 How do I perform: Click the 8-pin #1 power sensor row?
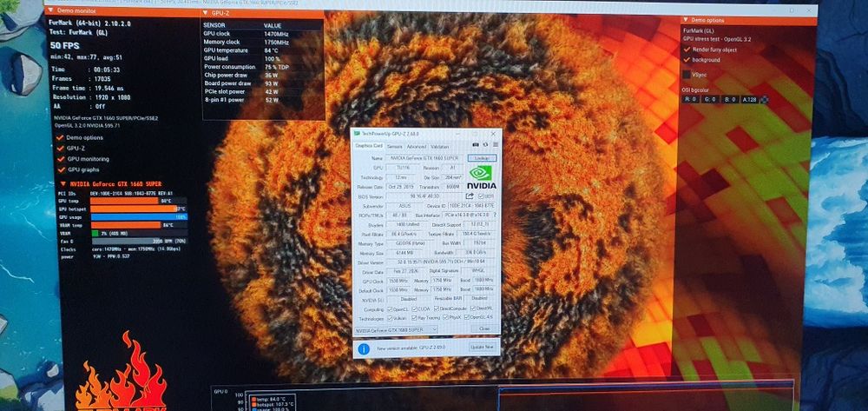pyautogui.click(x=262, y=100)
